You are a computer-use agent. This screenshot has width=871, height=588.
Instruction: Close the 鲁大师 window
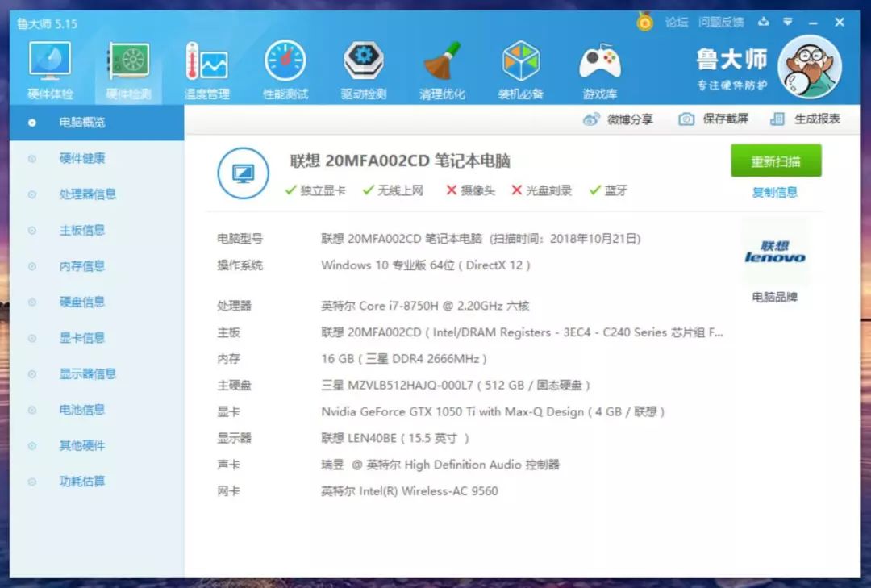click(840, 23)
